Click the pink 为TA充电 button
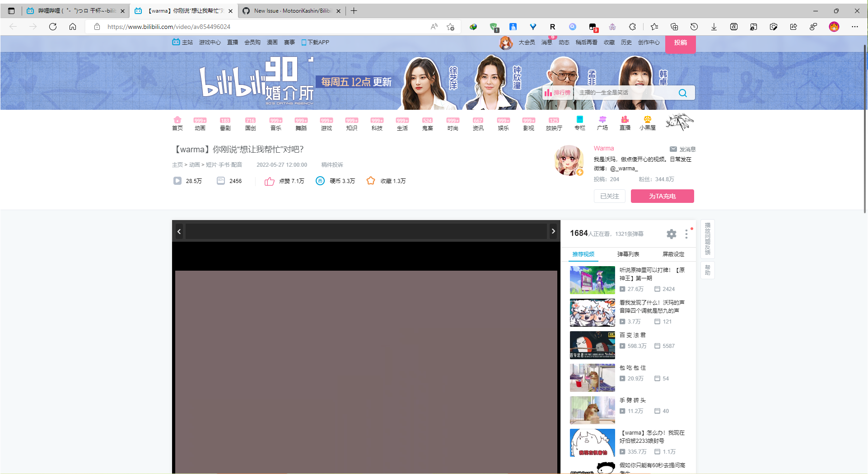Viewport: 868px width, 474px height. click(662, 196)
